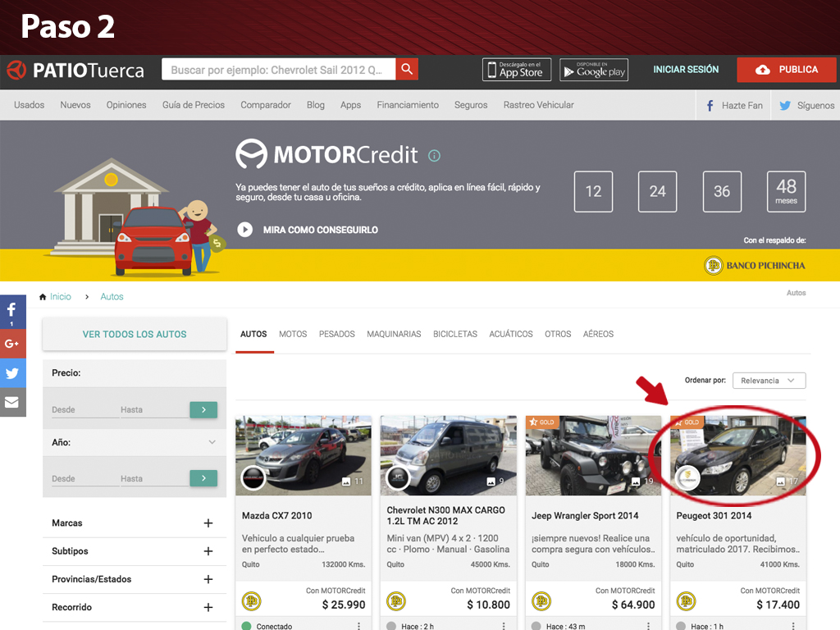Focus the search input field
Viewport: 840px width, 630px height.
click(x=279, y=69)
